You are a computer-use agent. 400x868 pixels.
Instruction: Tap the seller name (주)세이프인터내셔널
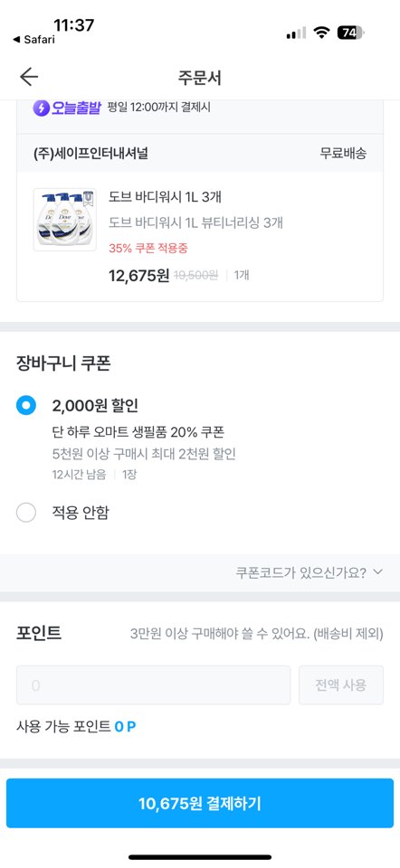click(90, 153)
